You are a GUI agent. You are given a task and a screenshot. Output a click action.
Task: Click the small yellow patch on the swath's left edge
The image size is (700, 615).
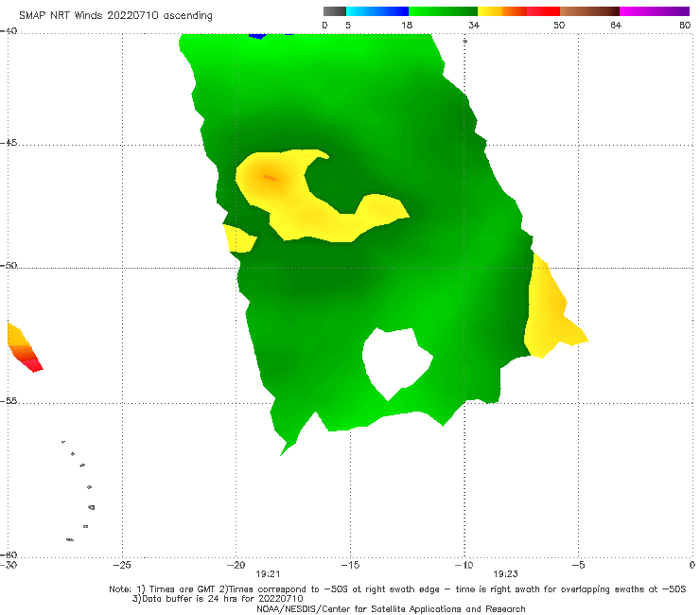(x=239, y=238)
